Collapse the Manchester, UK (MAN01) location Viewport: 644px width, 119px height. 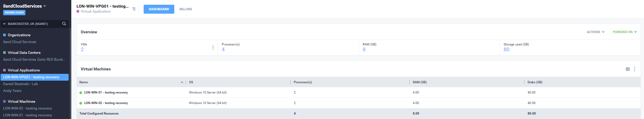(4, 24)
